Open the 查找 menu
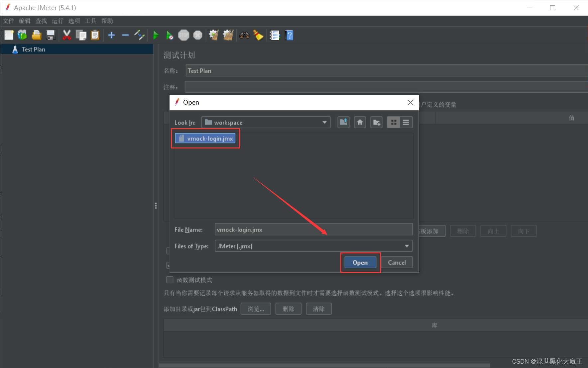This screenshot has width=588, height=368. click(x=41, y=21)
